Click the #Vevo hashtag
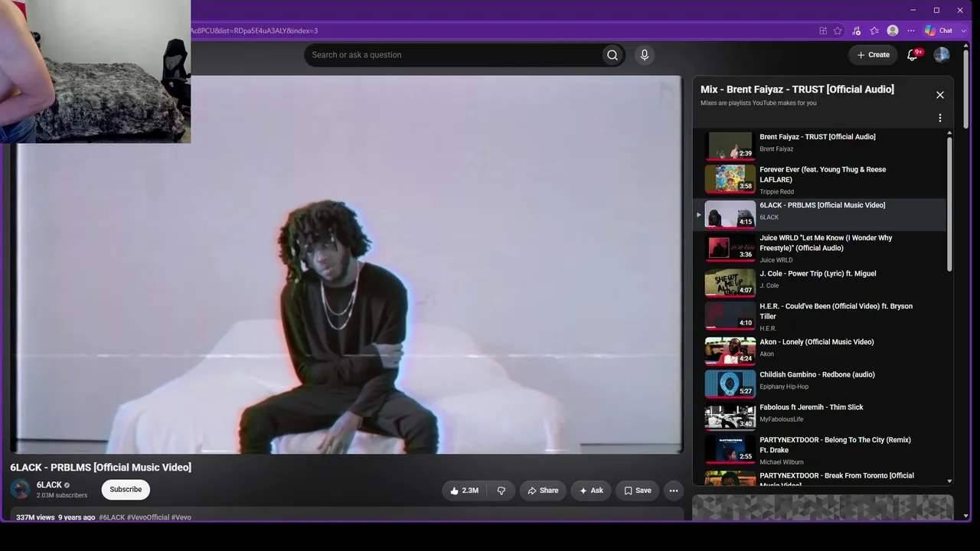 point(181,517)
